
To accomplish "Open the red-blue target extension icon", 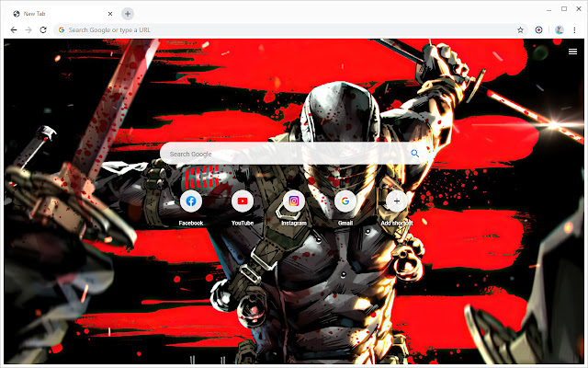I will coord(538,30).
